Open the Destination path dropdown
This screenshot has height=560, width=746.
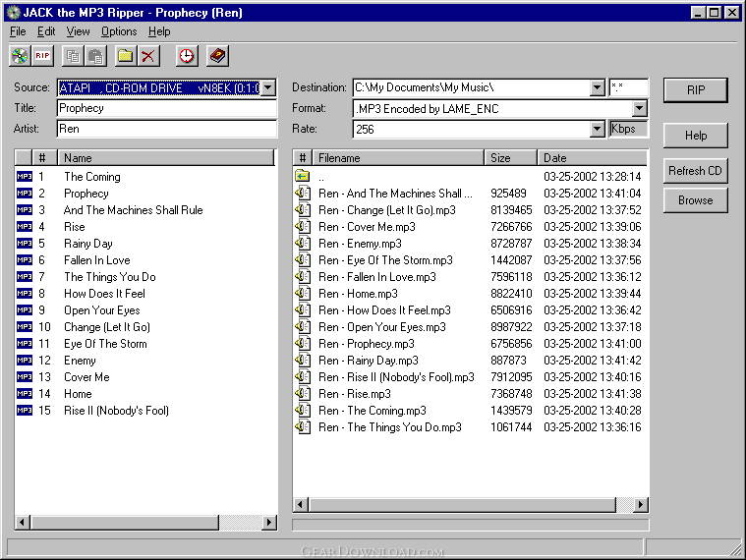click(x=597, y=88)
